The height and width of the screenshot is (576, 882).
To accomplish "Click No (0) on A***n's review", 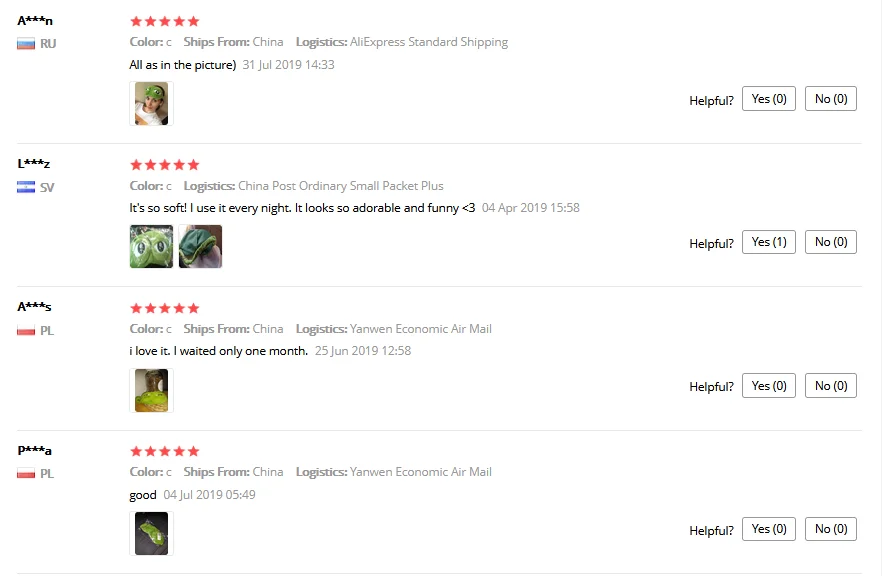I will click(x=831, y=99).
